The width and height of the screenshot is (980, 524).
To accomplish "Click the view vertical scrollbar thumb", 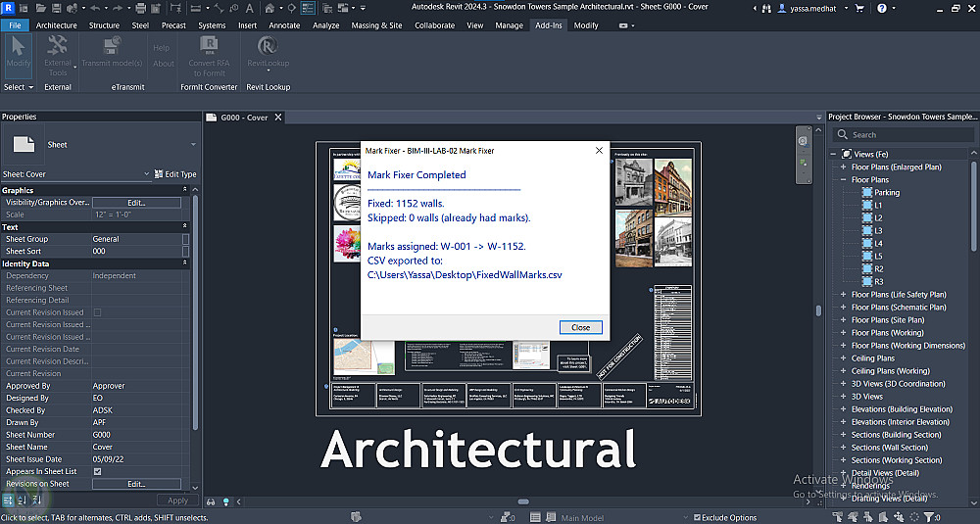I will point(818,310).
